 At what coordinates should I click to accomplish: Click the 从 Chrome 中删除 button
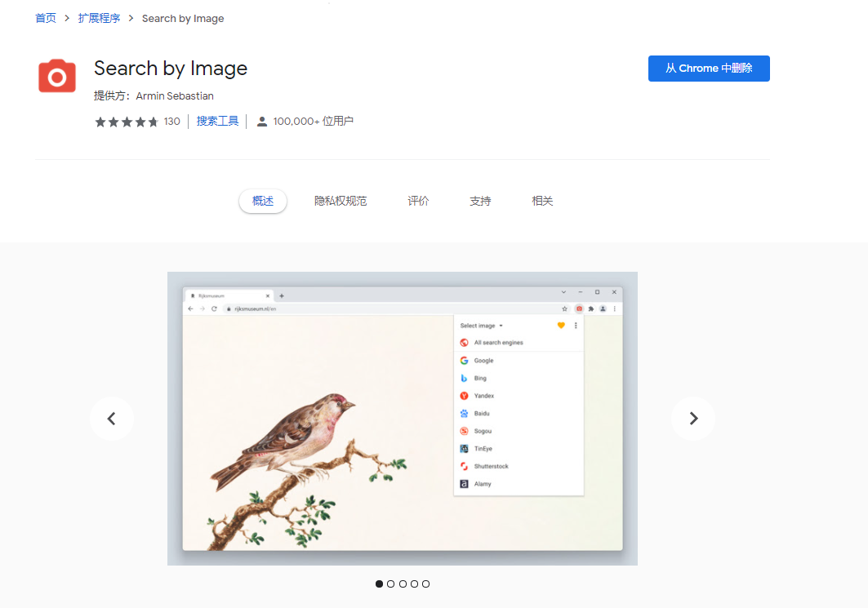pyautogui.click(x=709, y=69)
